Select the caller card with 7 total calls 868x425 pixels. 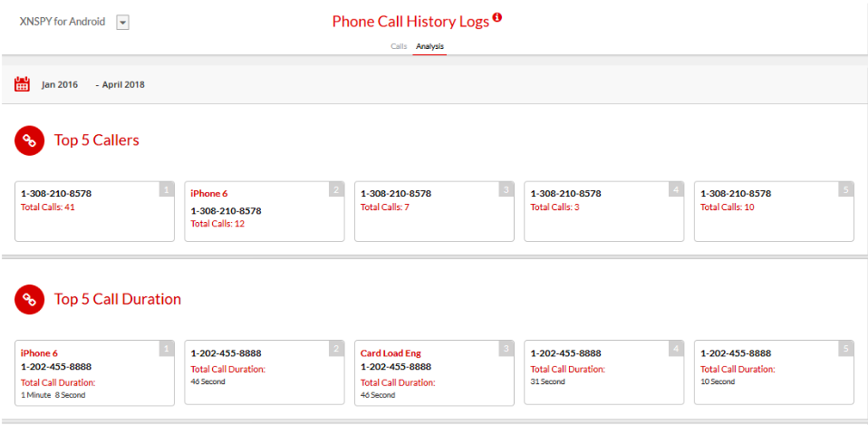coord(434,211)
